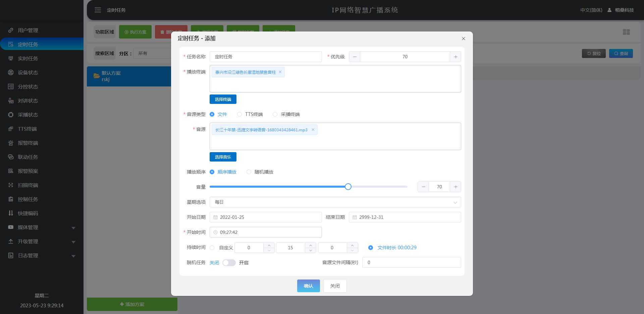Open the 分区 dropdown showing 所有

point(153,53)
